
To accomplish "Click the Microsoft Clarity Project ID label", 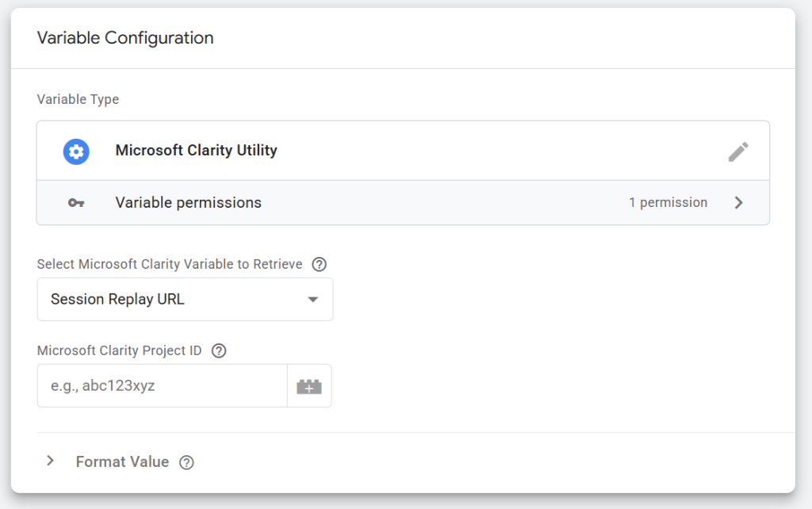I will coord(119,350).
